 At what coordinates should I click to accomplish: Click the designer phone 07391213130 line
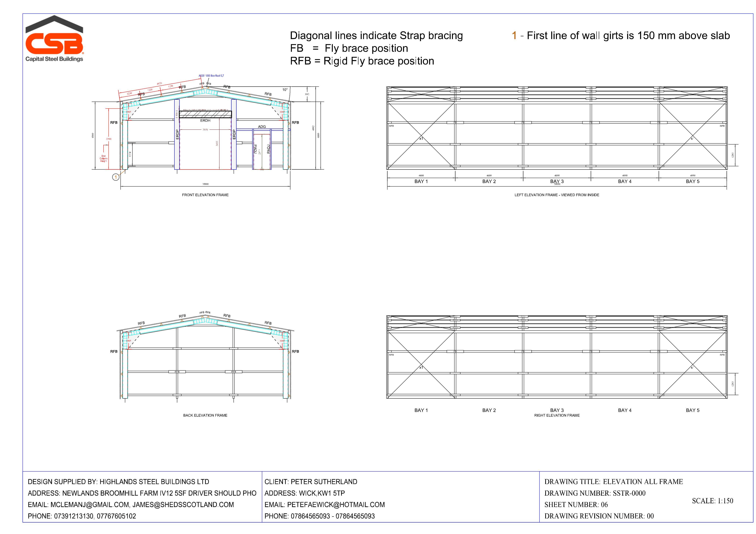[82, 516]
